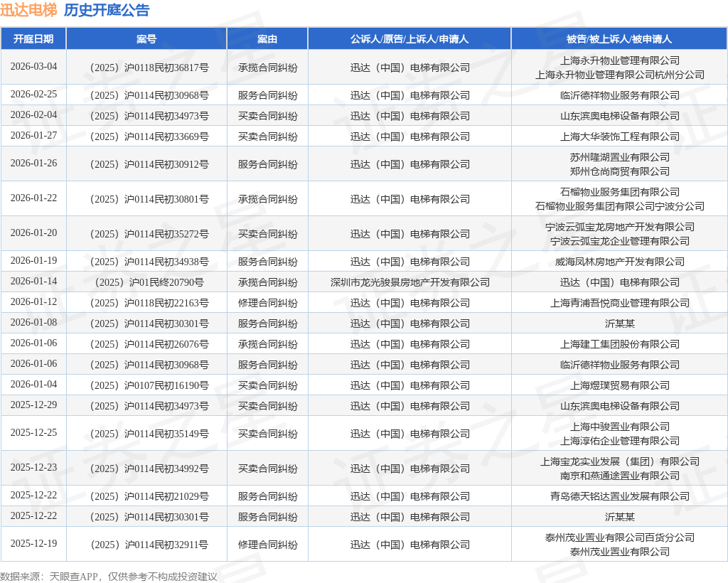Click defendant 青岛德天铭达置业发展有限公司
728x583 pixels.
point(619,497)
